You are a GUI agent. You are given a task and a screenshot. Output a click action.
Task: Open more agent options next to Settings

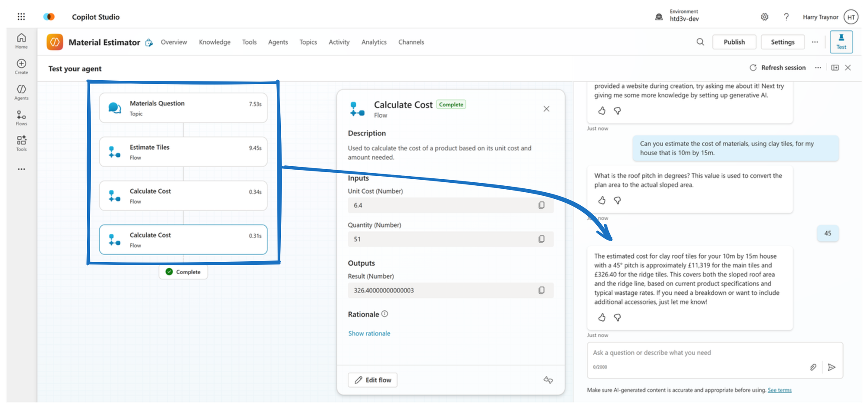(815, 42)
